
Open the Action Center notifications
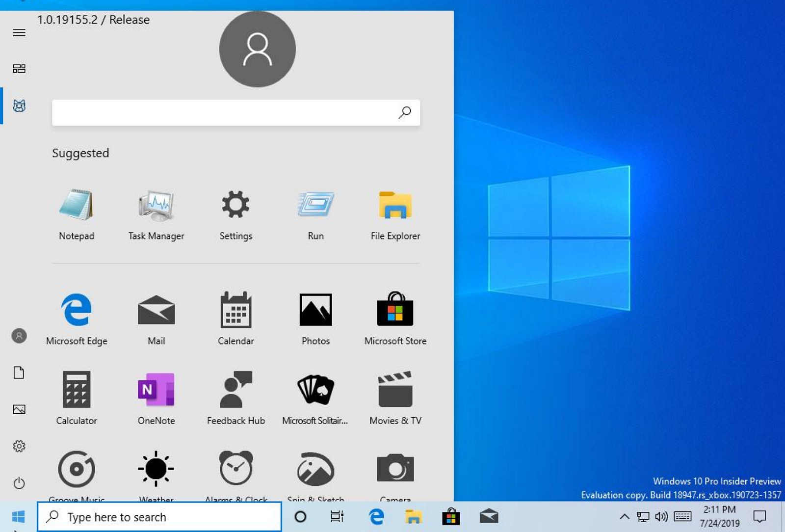coord(759,516)
